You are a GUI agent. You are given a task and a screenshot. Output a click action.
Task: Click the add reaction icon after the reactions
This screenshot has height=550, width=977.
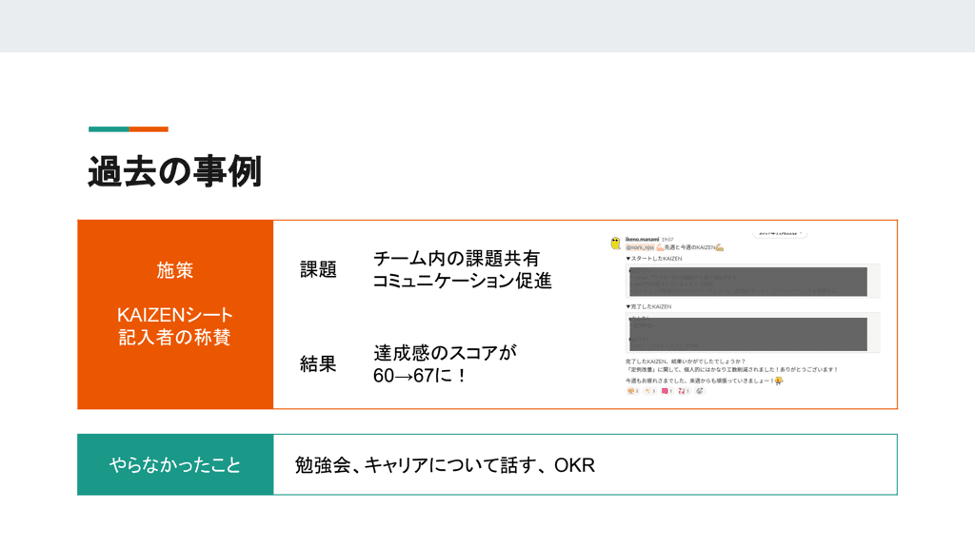click(x=699, y=391)
